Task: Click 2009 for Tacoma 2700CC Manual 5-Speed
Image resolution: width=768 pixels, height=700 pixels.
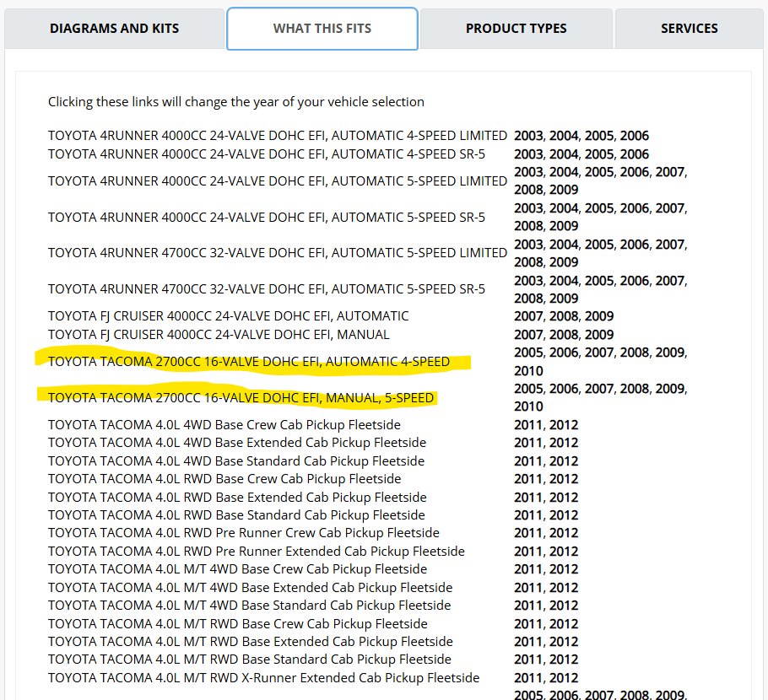Action: coord(670,389)
